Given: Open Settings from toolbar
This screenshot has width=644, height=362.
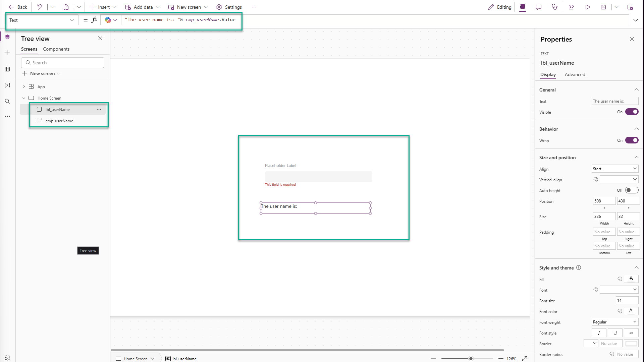Looking at the screenshot, I should (x=229, y=7).
